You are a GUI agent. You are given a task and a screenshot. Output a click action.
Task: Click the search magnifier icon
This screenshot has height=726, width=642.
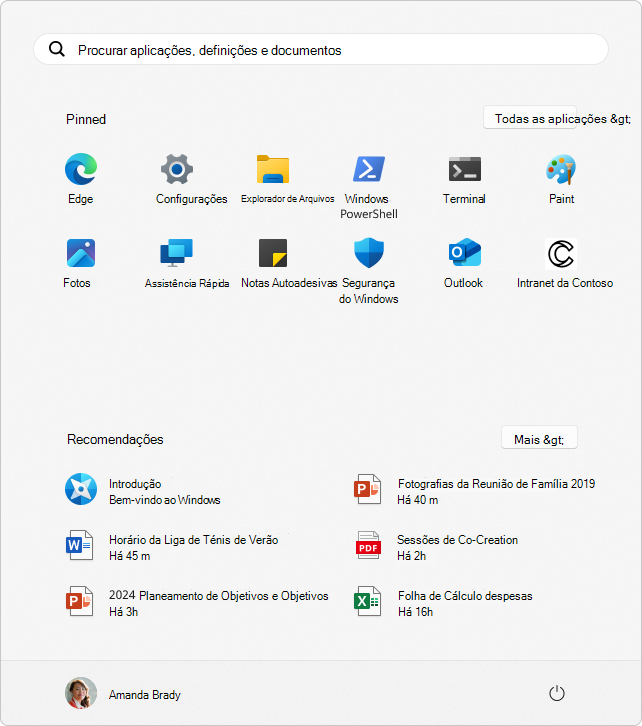(x=57, y=49)
